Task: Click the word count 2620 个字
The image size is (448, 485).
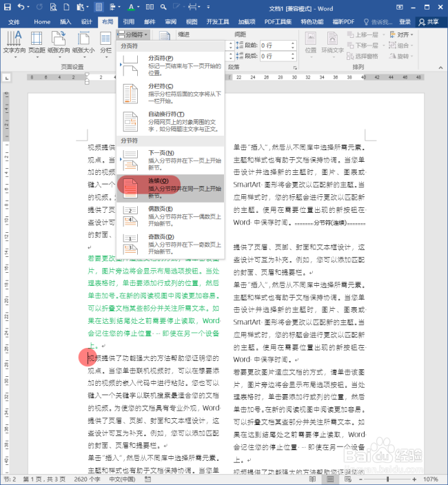Action: click(x=87, y=479)
